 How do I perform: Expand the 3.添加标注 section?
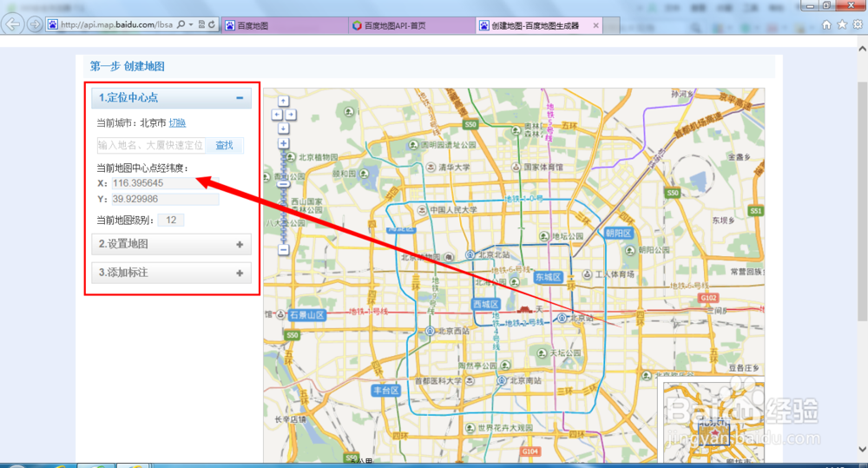click(x=240, y=273)
